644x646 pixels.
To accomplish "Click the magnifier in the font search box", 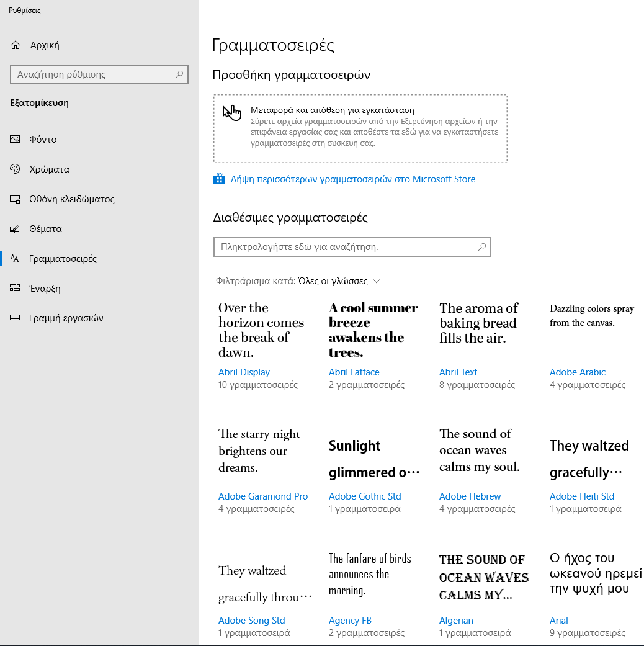I will pos(481,247).
